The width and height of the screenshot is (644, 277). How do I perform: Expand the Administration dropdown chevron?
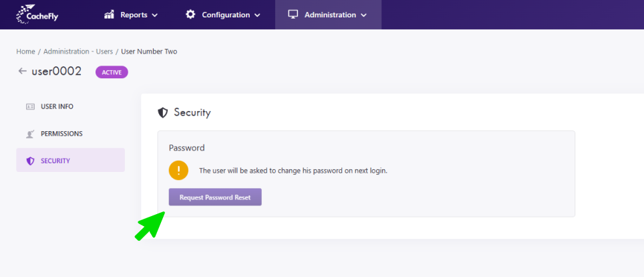(363, 15)
